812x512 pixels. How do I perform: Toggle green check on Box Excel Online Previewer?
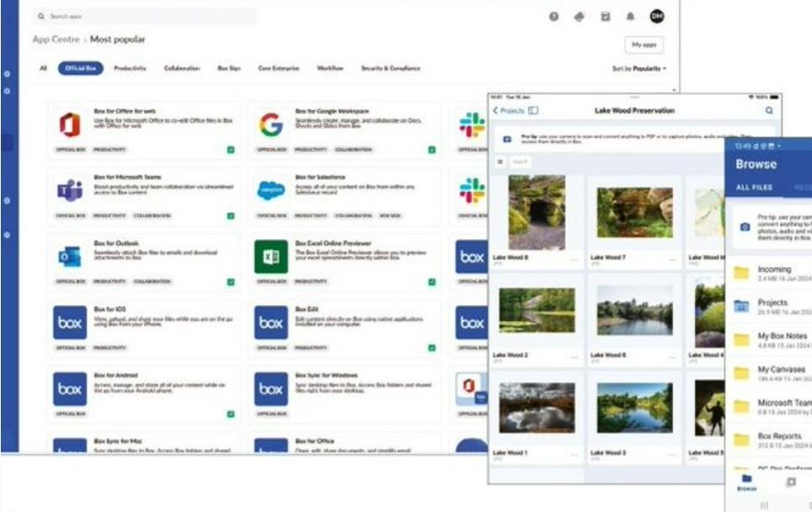[x=432, y=282]
